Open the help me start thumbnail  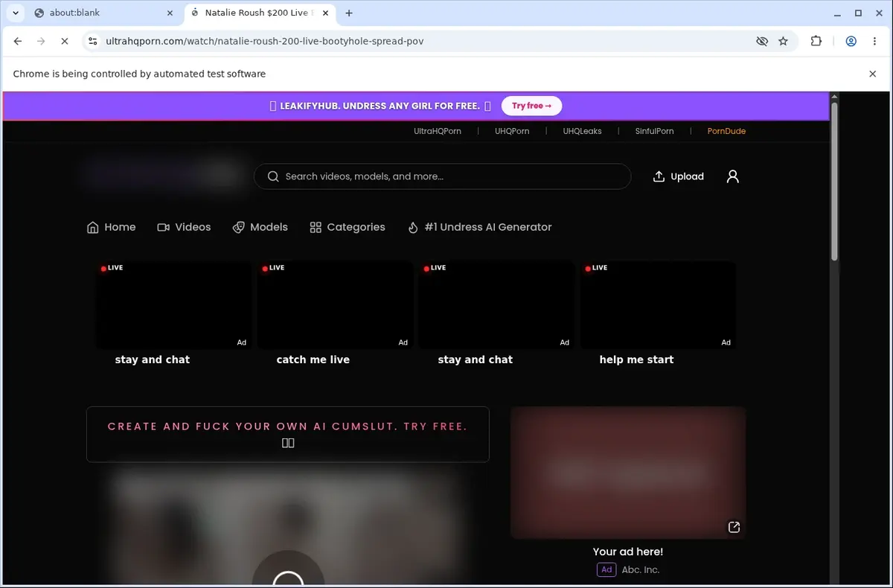pyautogui.click(x=658, y=304)
